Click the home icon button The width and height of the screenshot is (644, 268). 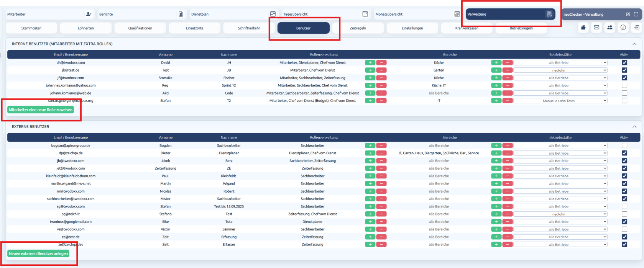coord(583,28)
